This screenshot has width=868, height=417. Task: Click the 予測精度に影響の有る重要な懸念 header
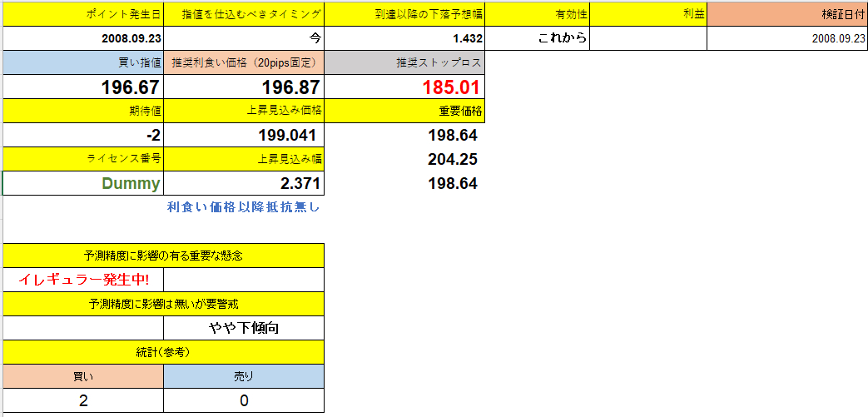pos(163,256)
